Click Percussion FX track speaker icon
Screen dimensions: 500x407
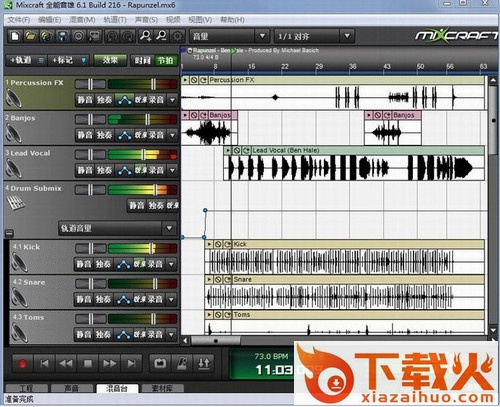[14, 98]
